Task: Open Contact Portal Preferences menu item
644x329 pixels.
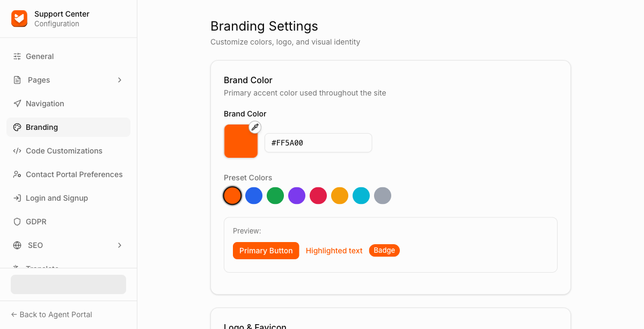Action: [x=68, y=174]
